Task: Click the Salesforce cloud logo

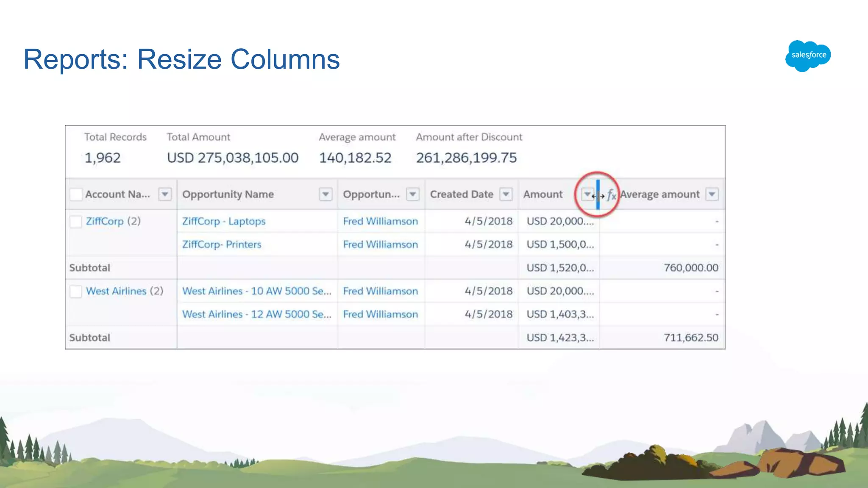Action: point(808,55)
